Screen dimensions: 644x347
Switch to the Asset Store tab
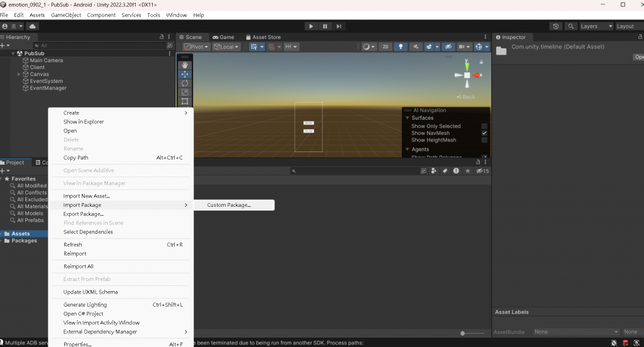coord(264,37)
